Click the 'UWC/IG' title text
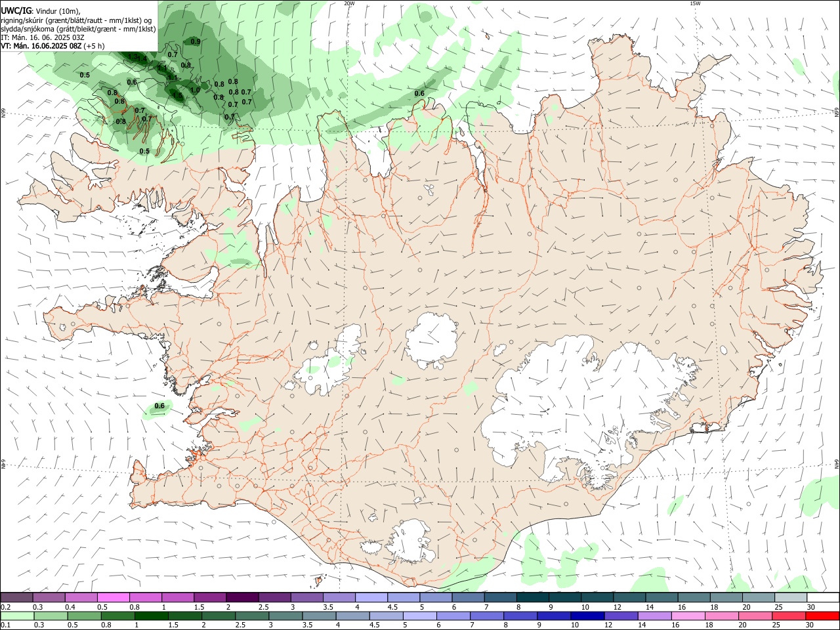 [16, 10]
